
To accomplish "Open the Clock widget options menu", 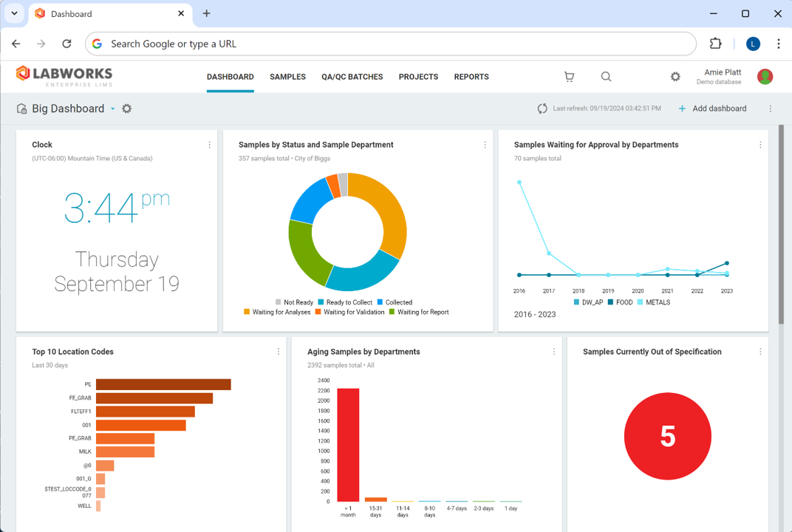I will coord(209,145).
